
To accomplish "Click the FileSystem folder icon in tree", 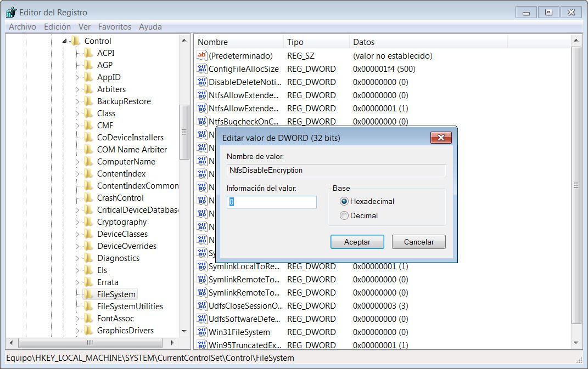I will [x=88, y=294].
